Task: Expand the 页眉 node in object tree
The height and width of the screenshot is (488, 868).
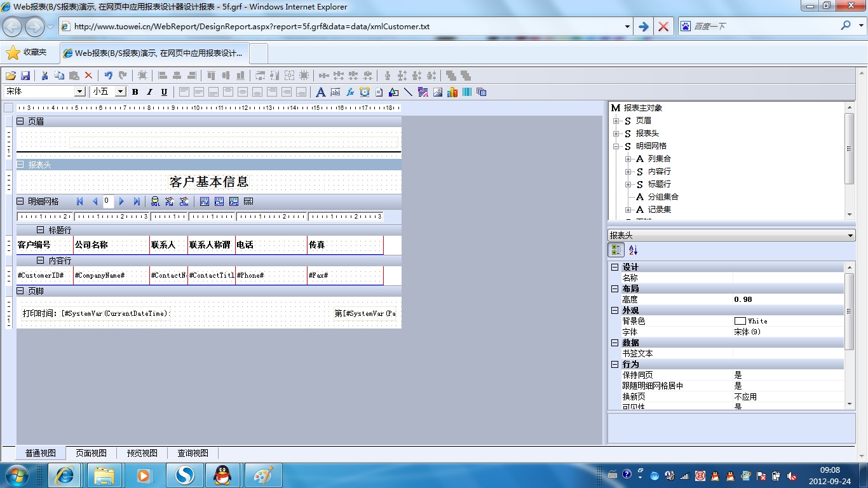Action: tap(616, 121)
